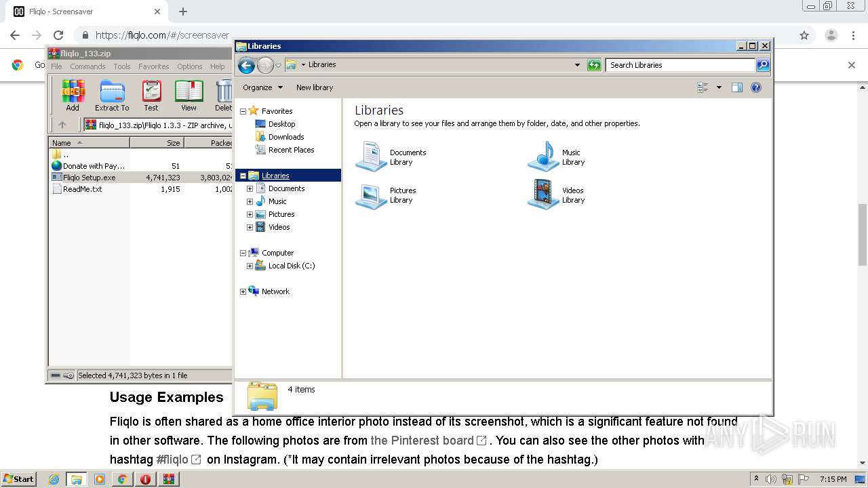
Task: Expand the Network tree node
Action: pyautogui.click(x=243, y=291)
